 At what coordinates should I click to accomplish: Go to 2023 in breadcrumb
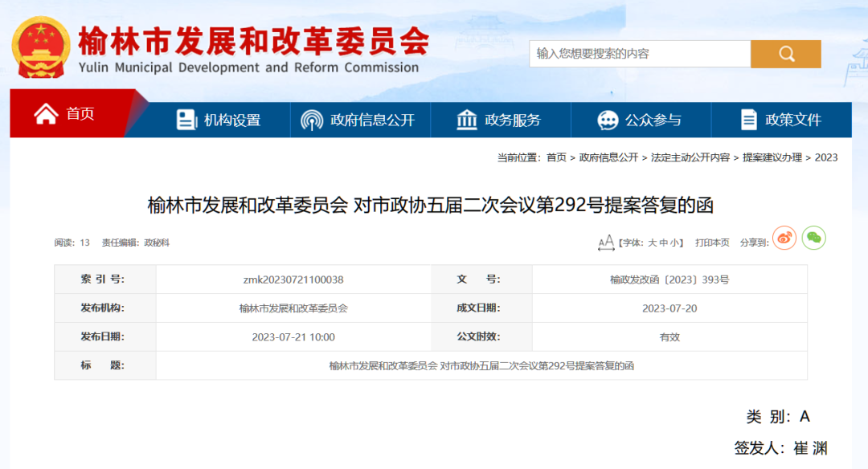pyautogui.click(x=826, y=157)
